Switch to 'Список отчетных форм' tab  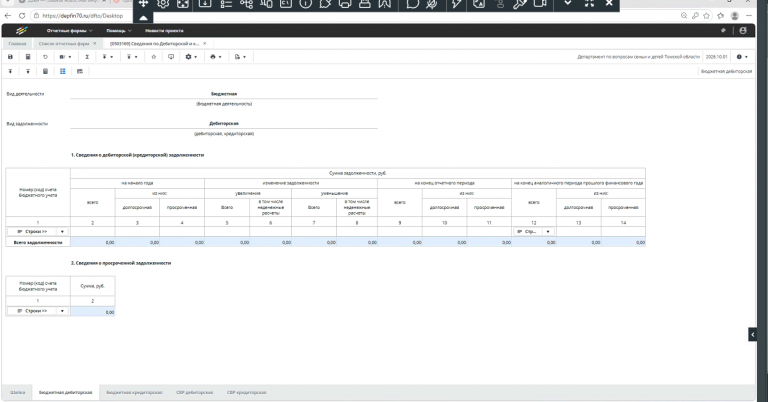[x=64, y=44]
